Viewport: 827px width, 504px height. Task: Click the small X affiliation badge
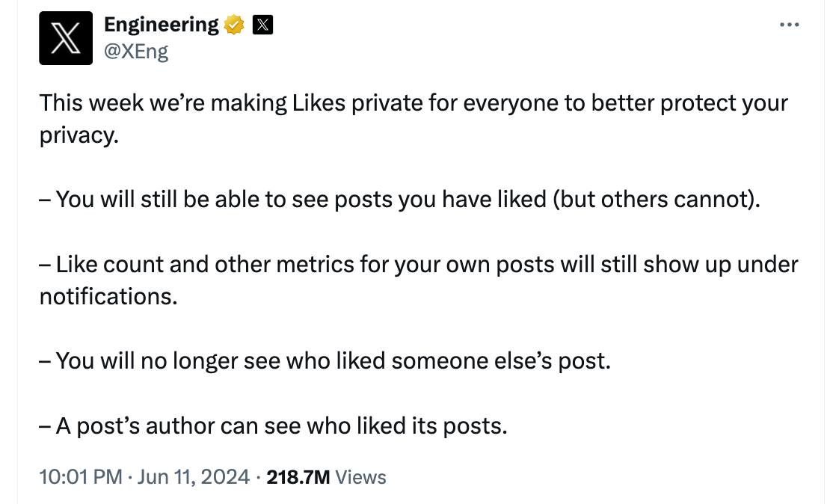click(262, 25)
